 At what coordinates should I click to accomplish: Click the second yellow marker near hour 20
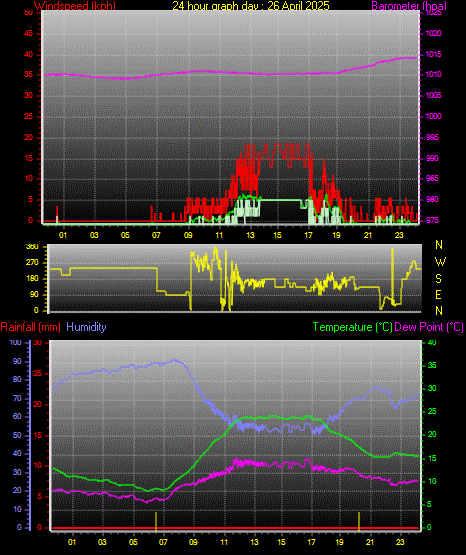click(359, 521)
